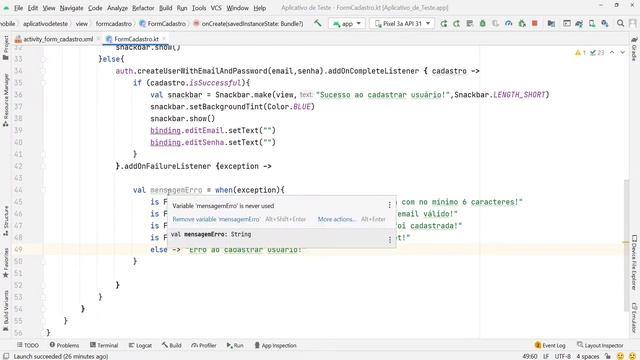Screen dimensions: 640x360
Task: Click the Rerun app icon
Action: point(444,24)
